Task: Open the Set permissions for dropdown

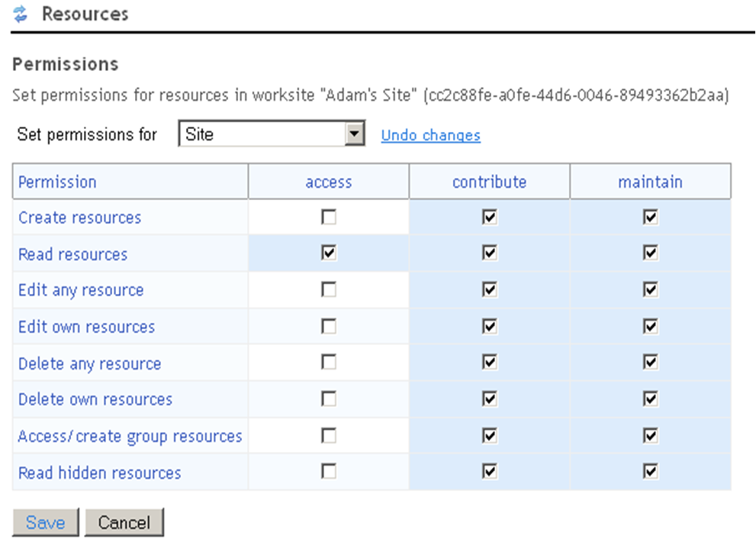Action: click(353, 134)
